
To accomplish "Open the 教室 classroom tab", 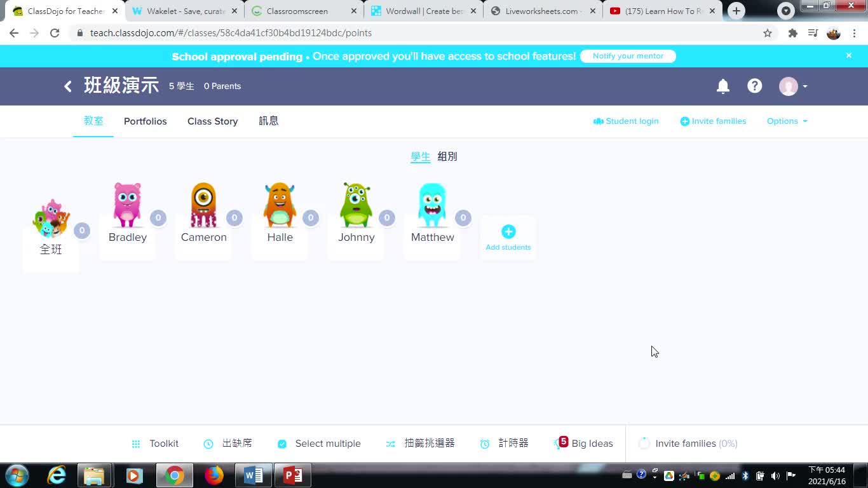I will coord(93,121).
